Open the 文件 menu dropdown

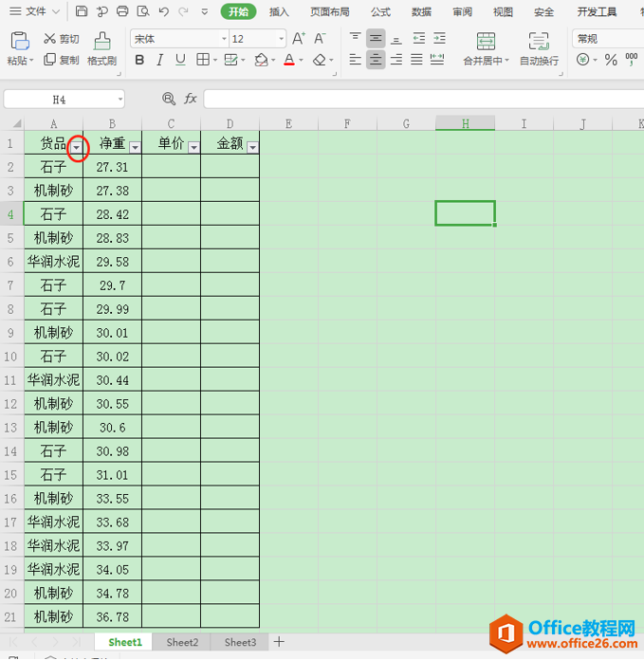35,11
